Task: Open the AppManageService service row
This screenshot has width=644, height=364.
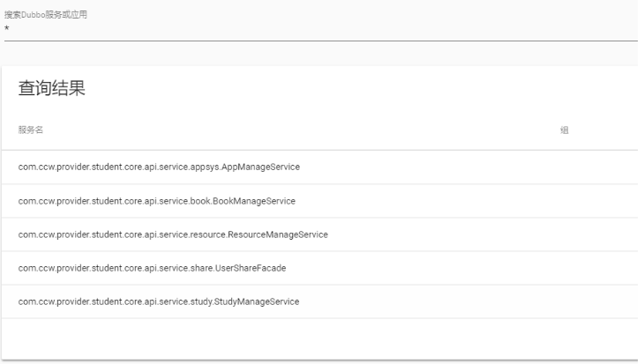Action: click(159, 167)
